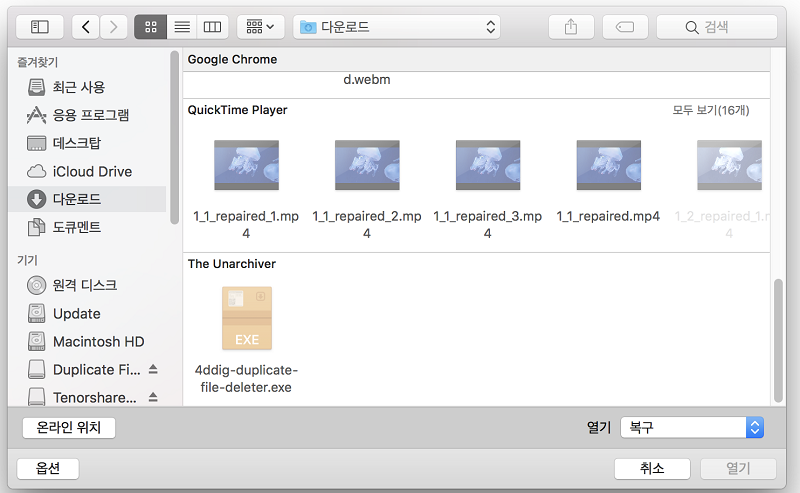The width and height of the screenshot is (800, 493).
Task: Toggle the sidebar visibility button
Action: (x=40, y=27)
